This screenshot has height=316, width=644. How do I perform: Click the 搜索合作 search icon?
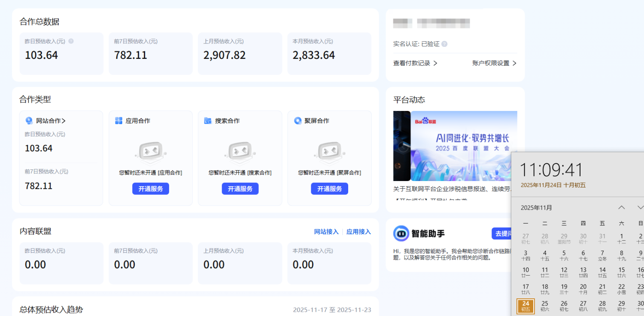[x=208, y=121]
